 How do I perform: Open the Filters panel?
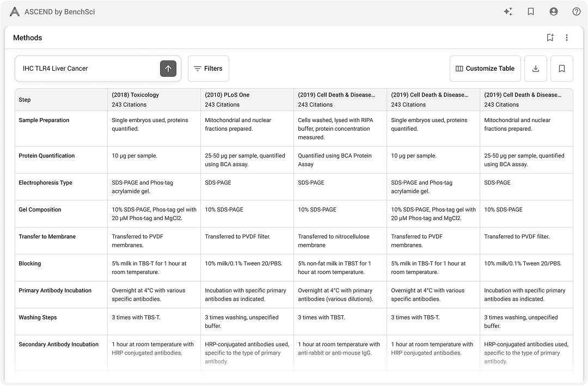tap(209, 69)
